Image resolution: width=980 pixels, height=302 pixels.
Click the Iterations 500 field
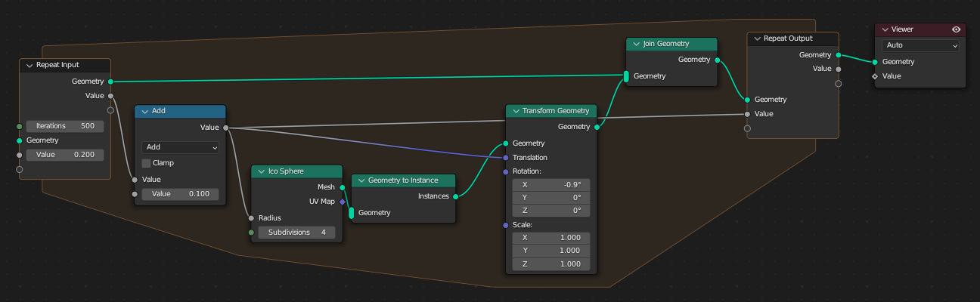pyautogui.click(x=65, y=126)
